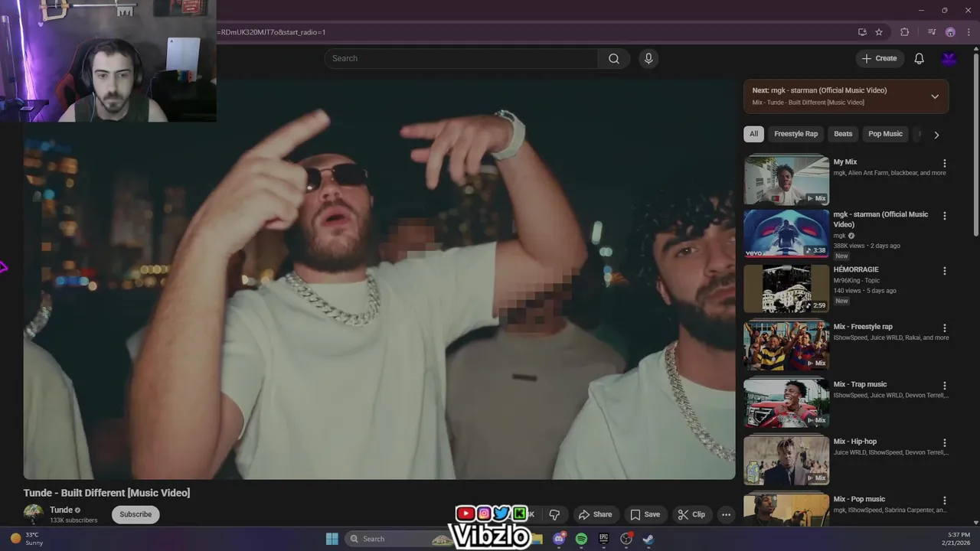
Task: Click the Windows taskbar search box
Action: point(398,539)
